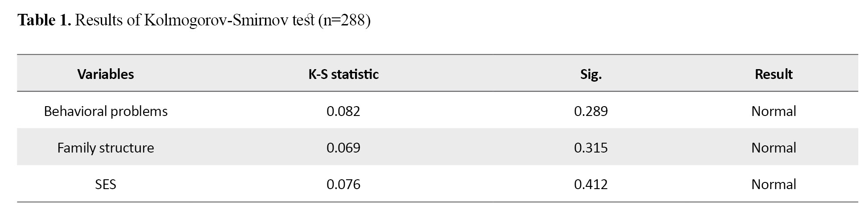The width and height of the screenshot is (868, 223).
Task: Click the 0.082 K-S statistic value
Action: [x=343, y=111]
